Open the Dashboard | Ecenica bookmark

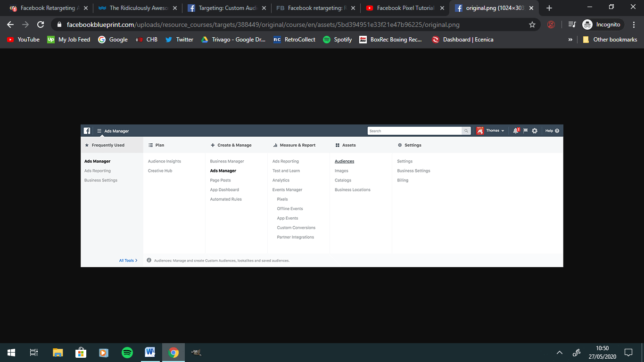pos(462,40)
